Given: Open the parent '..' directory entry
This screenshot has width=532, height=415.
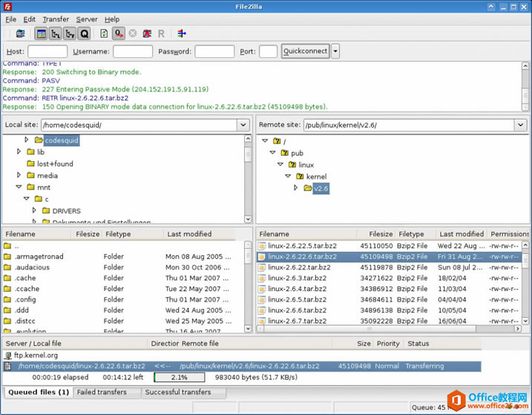Looking at the screenshot, I should tap(118, 246).
